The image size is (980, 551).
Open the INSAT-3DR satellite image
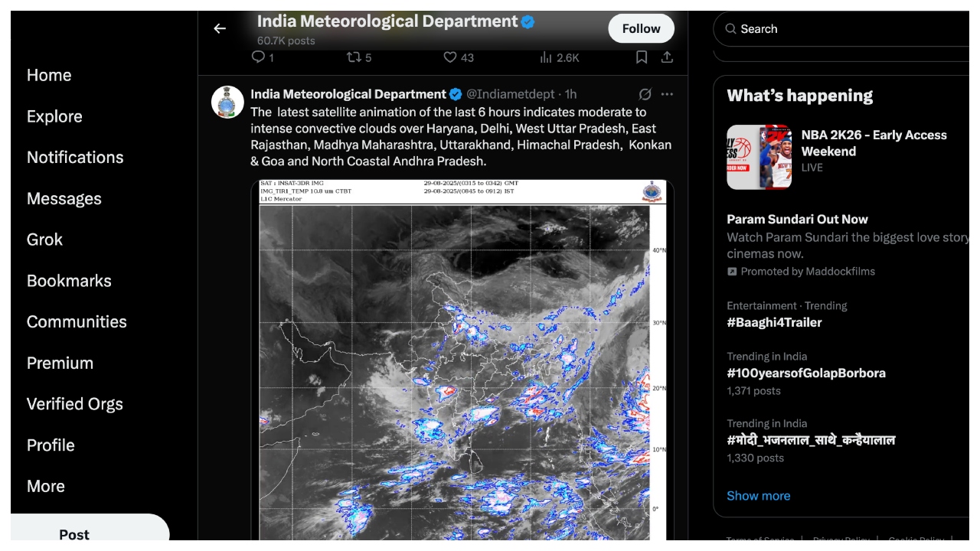tap(462, 360)
